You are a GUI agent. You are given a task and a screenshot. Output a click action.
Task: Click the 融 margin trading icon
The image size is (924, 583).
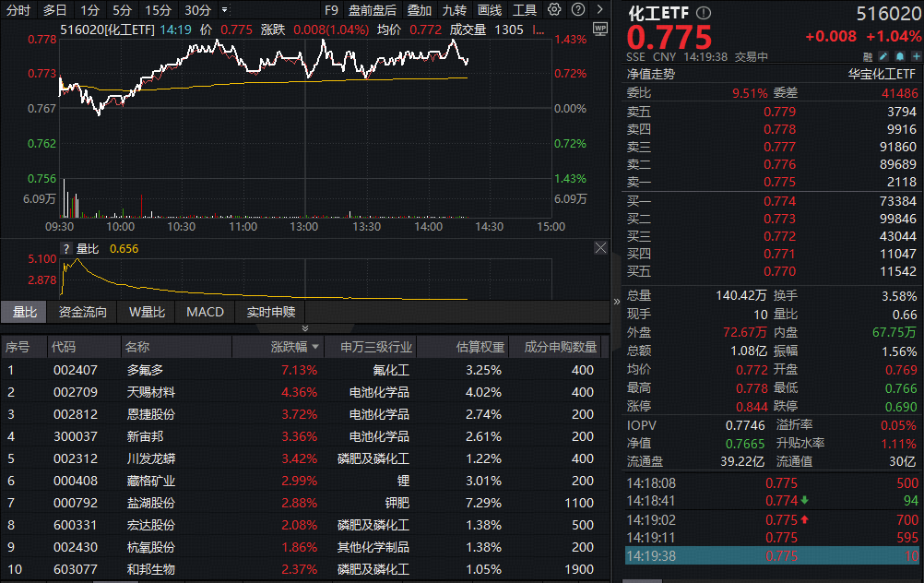click(866, 57)
